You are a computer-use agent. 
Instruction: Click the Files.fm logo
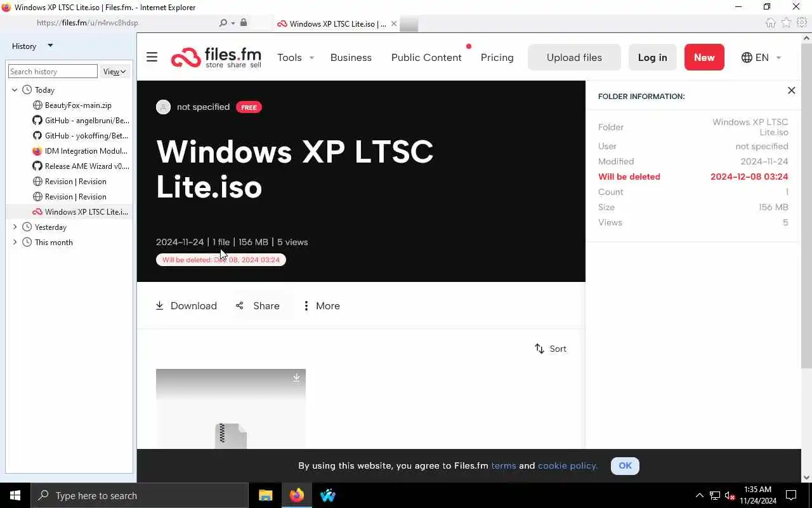(x=216, y=57)
